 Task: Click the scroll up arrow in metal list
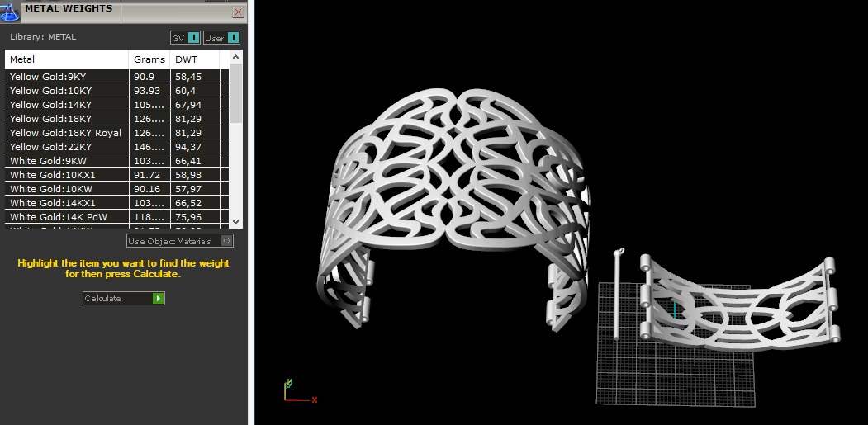point(235,57)
